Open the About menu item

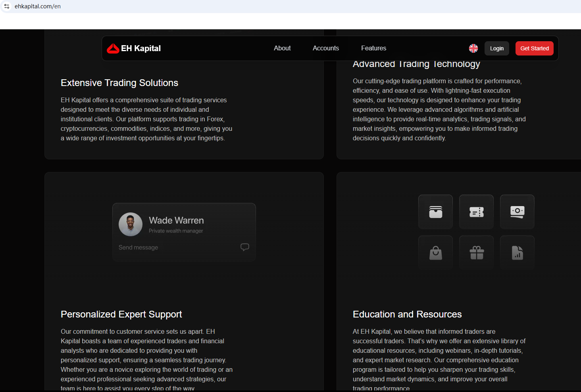(282, 48)
